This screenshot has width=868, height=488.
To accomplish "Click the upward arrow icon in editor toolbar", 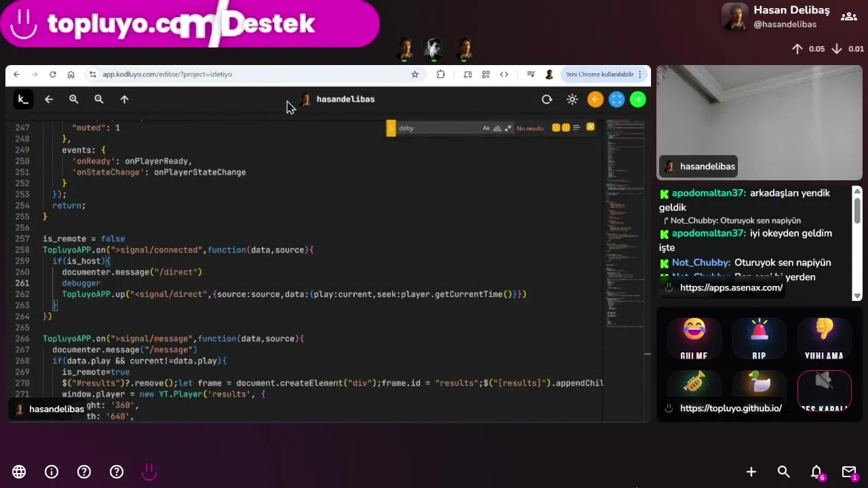I will click(124, 100).
